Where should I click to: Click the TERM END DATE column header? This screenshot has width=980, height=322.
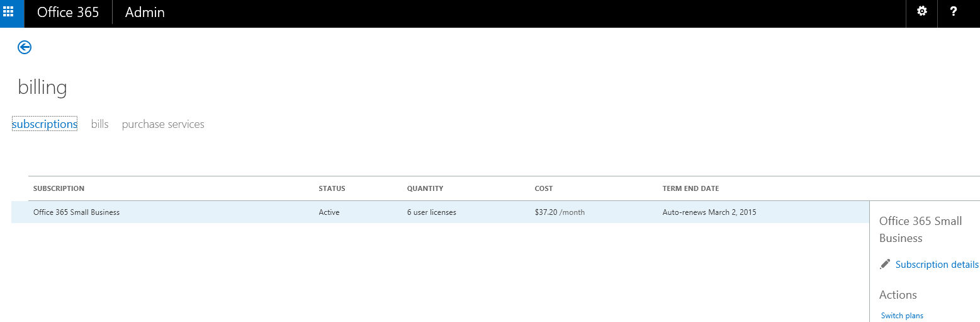[x=690, y=188]
